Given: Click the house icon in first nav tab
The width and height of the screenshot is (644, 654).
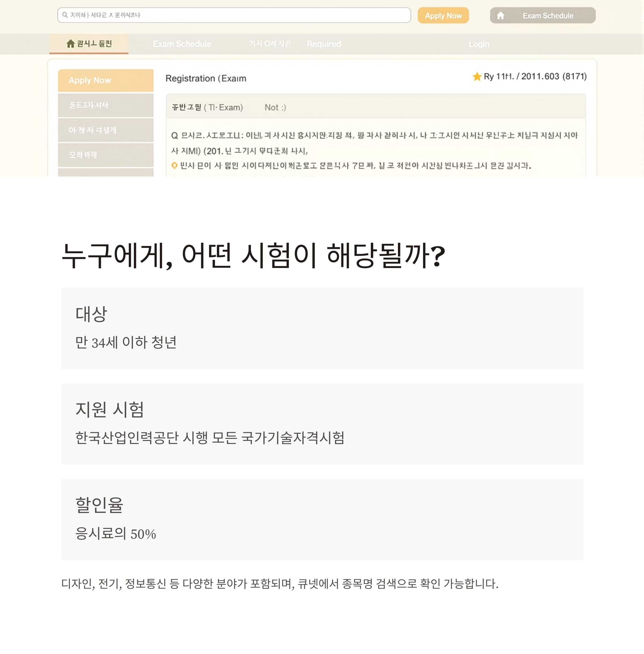Looking at the screenshot, I should [70, 44].
